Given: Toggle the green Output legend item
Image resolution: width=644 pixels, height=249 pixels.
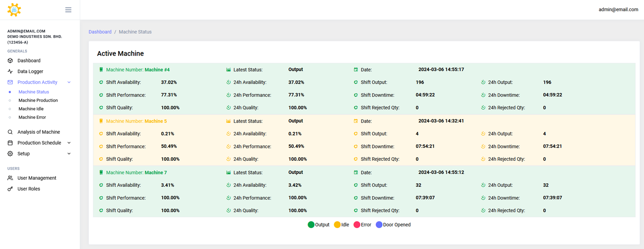Looking at the screenshot, I should tap(318, 225).
